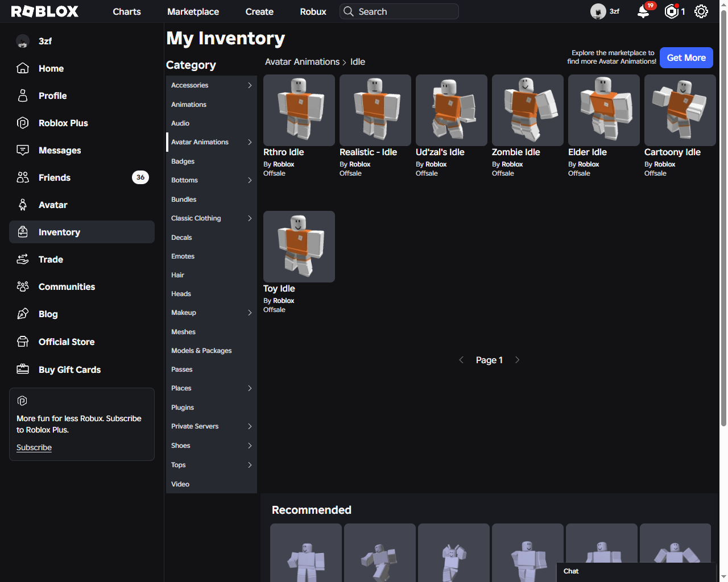Expand the Shoes category
Viewport: 728px width, 582px height.
pos(250,446)
